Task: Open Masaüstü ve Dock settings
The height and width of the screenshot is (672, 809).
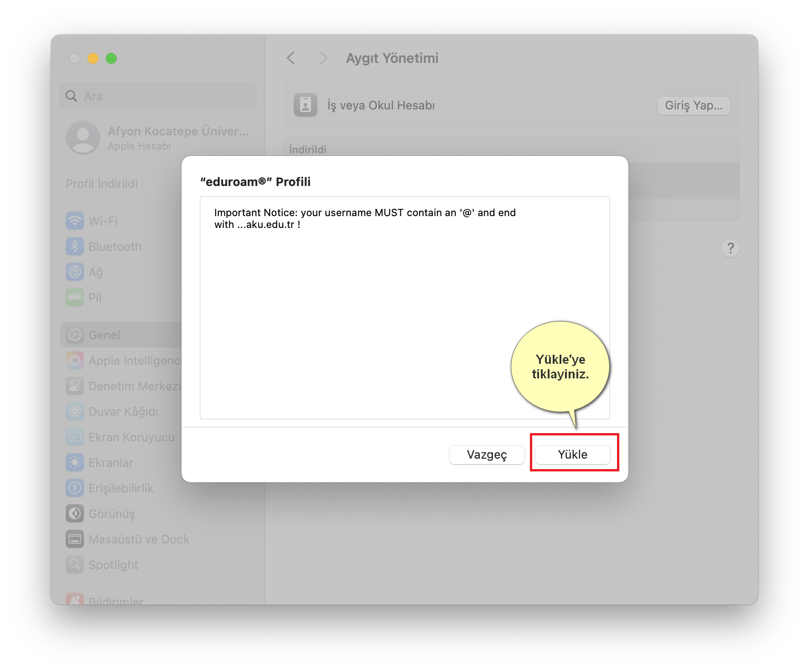Action: click(139, 539)
